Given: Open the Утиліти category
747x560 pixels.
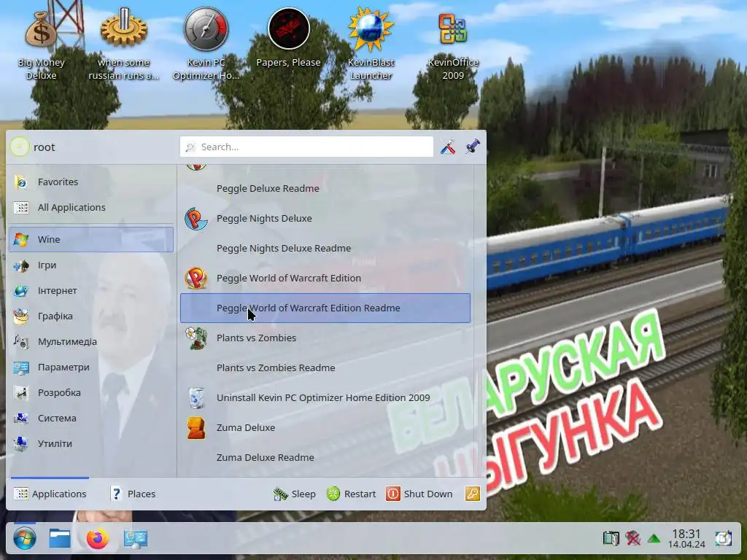Looking at the screenshot, I should click(91, 443).
